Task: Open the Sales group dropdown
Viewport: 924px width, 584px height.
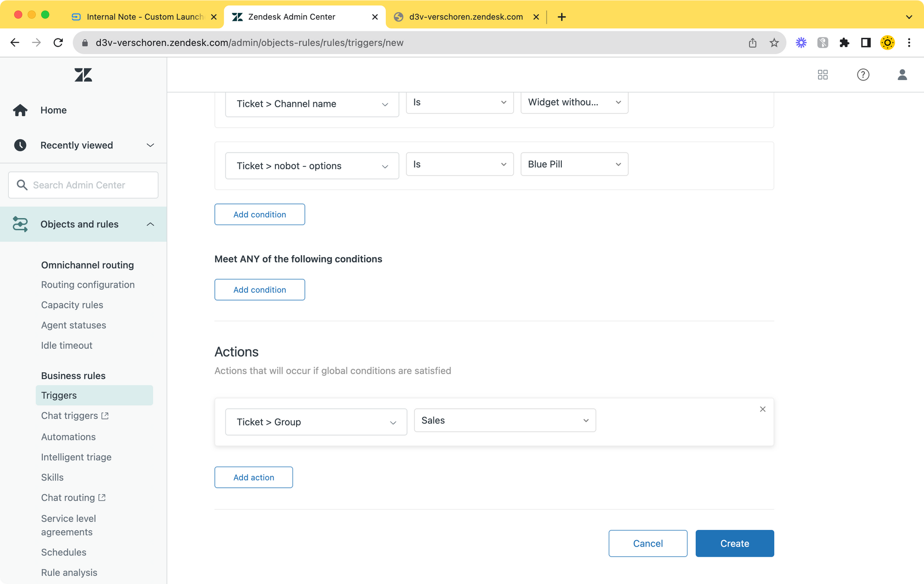Action: (x=505, y=420)
